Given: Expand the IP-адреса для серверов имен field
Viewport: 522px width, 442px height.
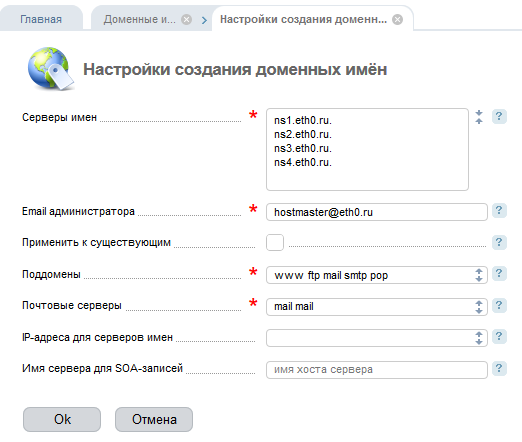Looking at the screenshot, I should tap(479, 338).
